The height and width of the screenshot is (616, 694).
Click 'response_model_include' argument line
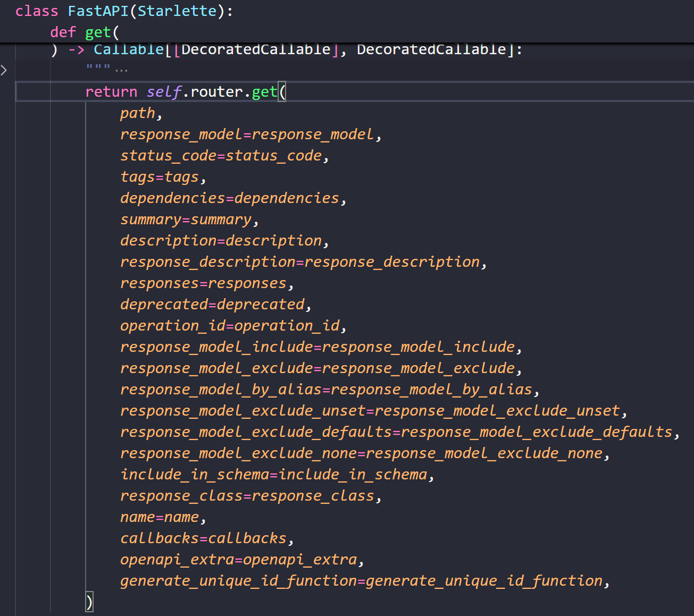click(321, 347)
